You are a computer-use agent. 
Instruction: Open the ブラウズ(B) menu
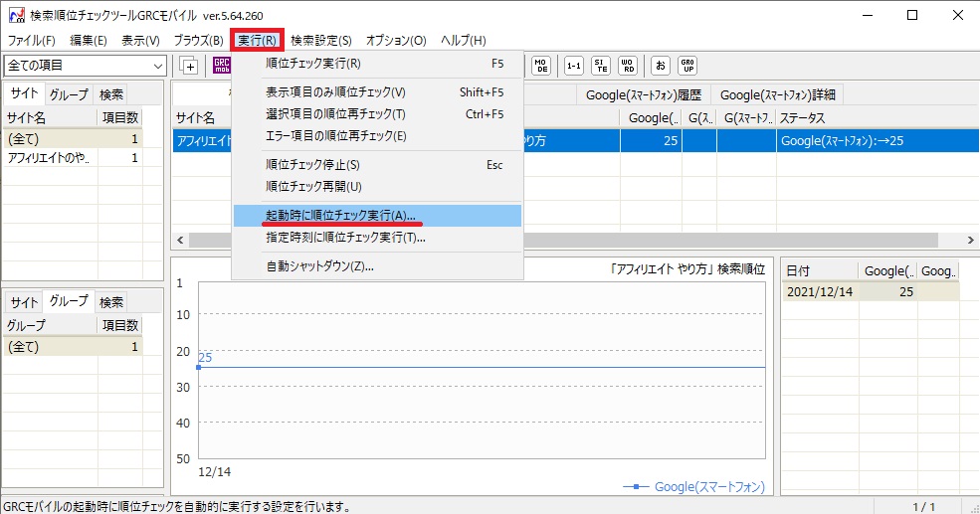198,40
